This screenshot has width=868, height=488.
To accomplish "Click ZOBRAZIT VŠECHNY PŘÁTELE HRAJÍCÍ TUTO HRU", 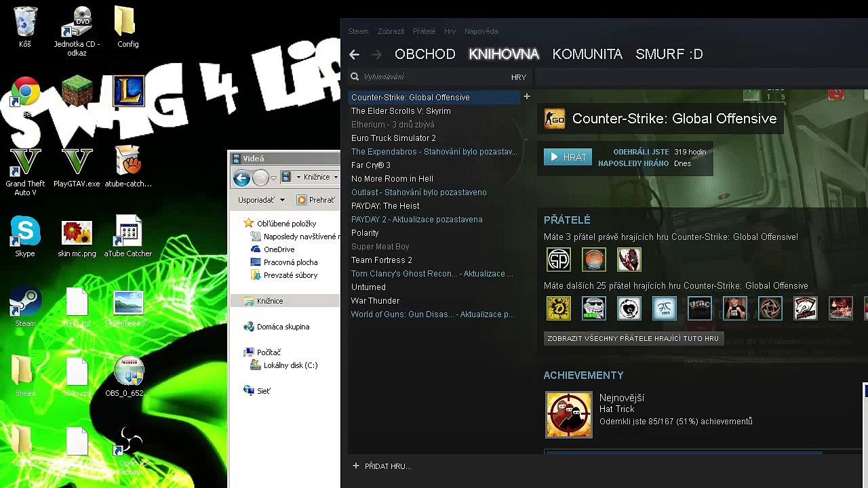I will (633, 338).
